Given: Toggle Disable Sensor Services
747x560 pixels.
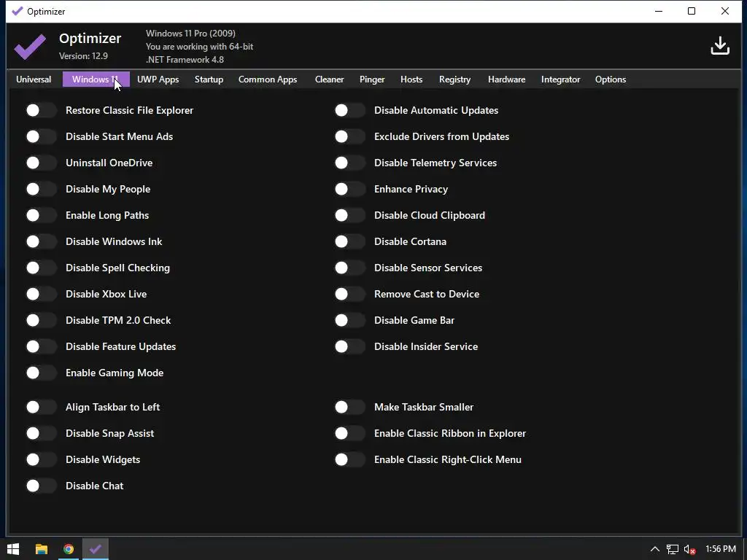Looking at the screenshot, I should (349, 268).
